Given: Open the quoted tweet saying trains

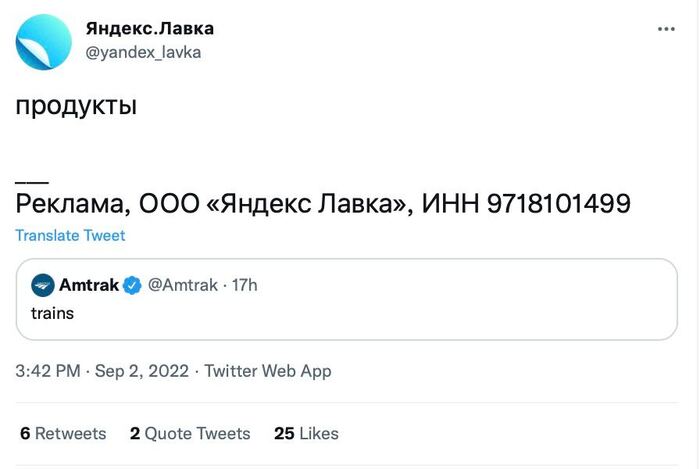Looking at the screenshot, I should pyautogui.click(x=347, y=314).
